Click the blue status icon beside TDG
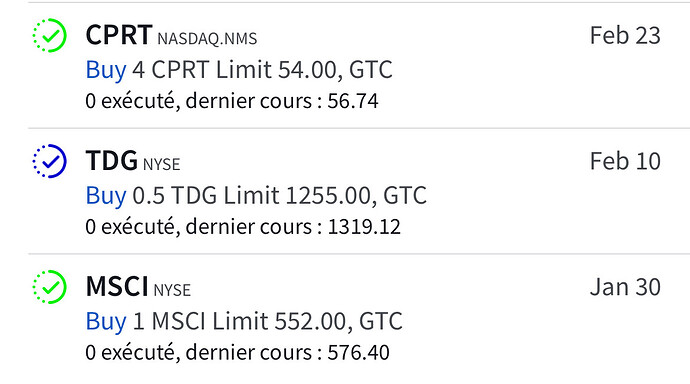The width and height of the screenshot is (690, 384). [50, 161]
